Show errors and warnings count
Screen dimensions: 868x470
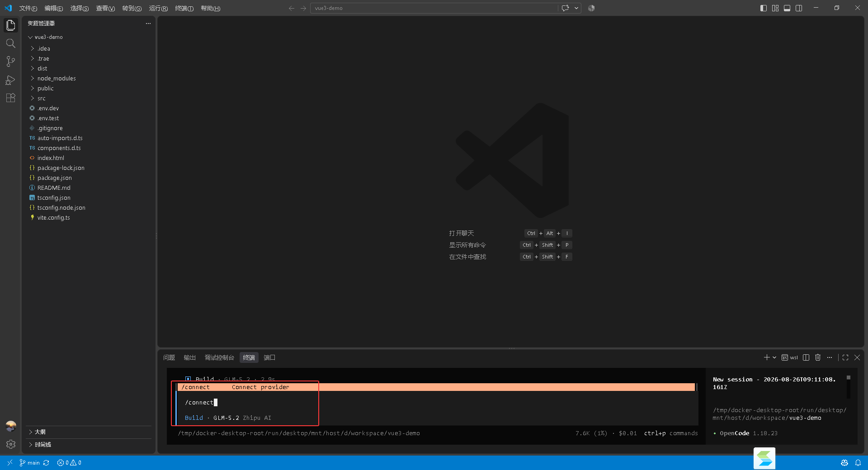pos(69,463)
